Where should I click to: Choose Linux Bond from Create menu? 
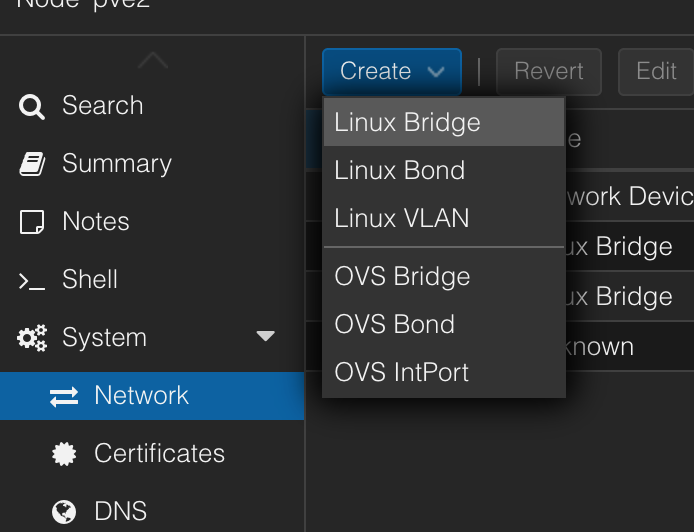pos(399,170)
